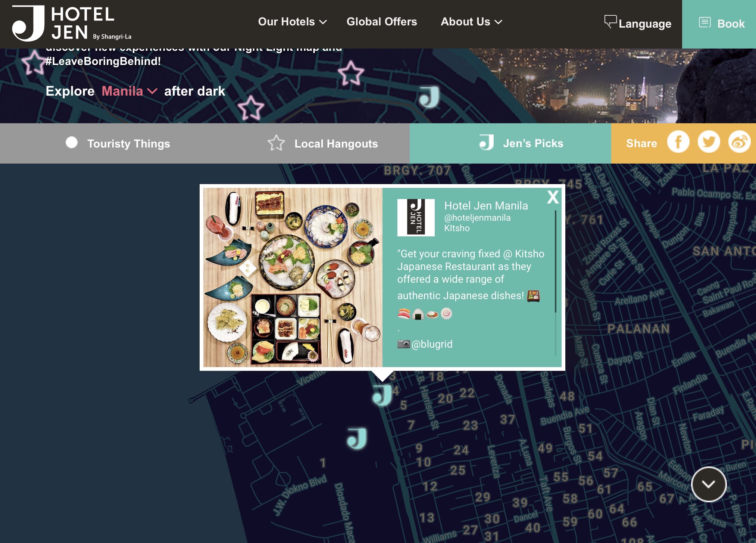Viewport: 756px width, 543px height.
Task: Expand the About Us menu
Action: 471,22
